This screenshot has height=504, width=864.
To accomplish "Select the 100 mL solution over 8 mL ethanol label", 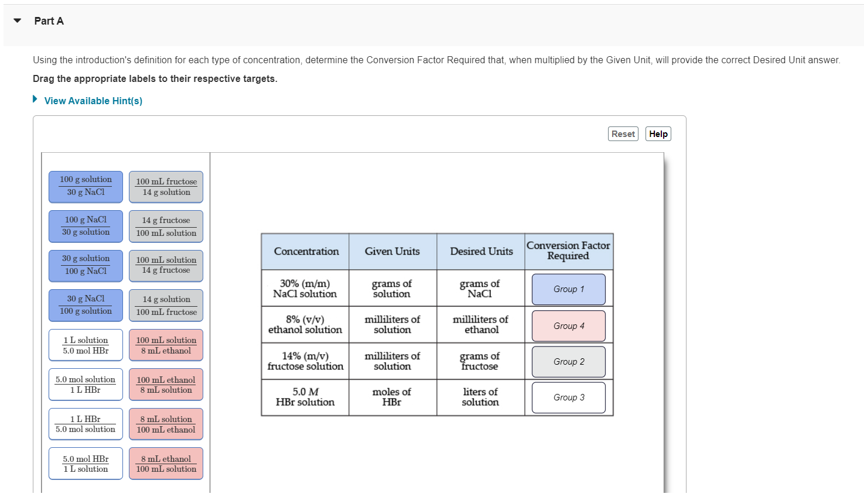I will pos(166,345).
